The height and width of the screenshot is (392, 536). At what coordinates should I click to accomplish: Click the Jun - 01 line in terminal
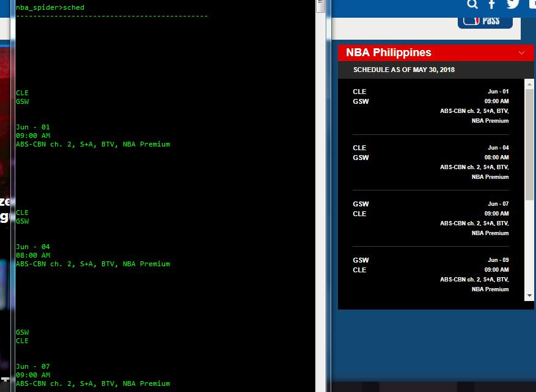(33, 127)
